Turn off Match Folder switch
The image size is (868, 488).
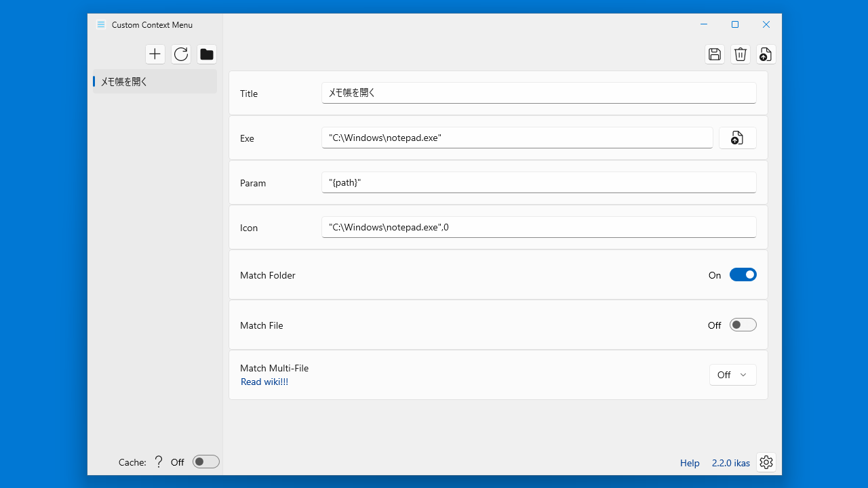(743, 274)
